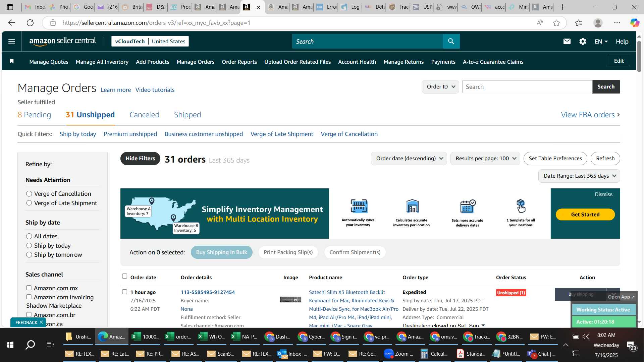
Task: Click the Seller Central header search field
Action: (x=367, y=41)
